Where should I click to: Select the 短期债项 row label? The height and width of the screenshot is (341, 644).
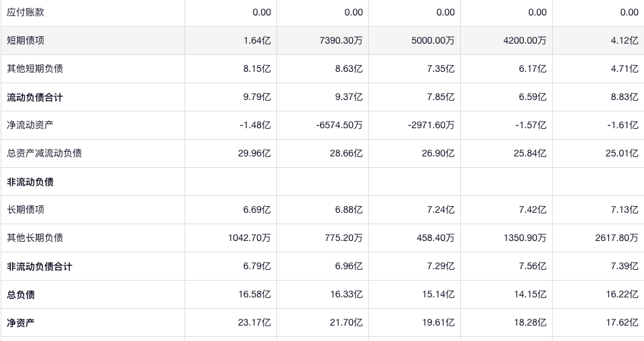click(x=25, y=40)
